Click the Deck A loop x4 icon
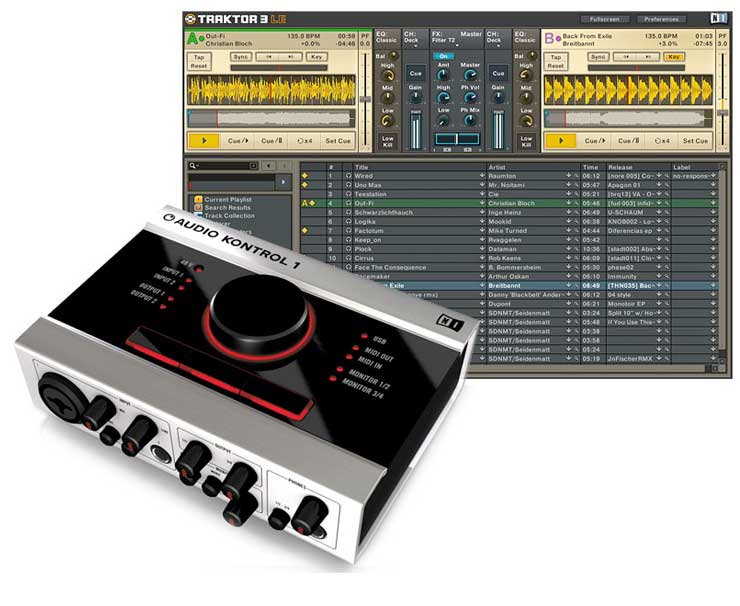 click(305, 141)
